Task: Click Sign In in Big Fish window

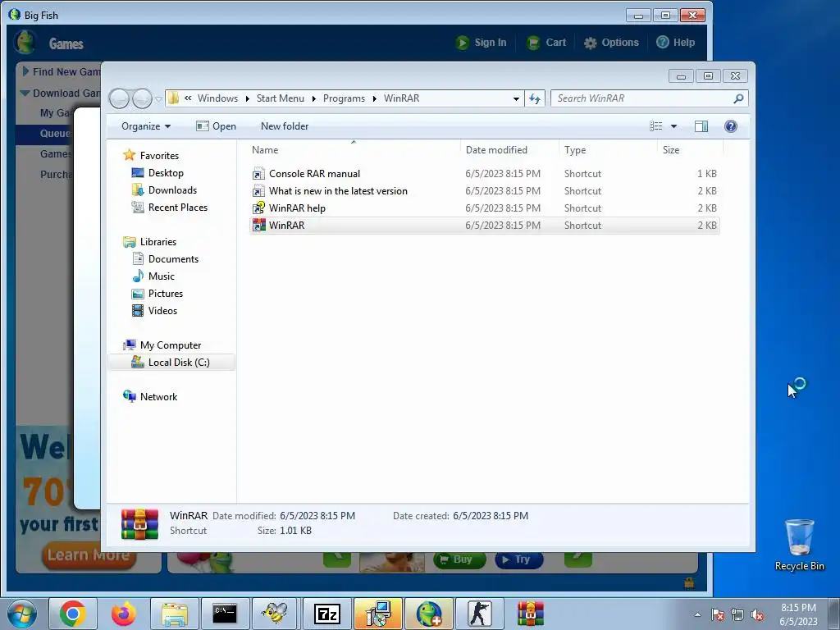Action: tap(481, 43)
